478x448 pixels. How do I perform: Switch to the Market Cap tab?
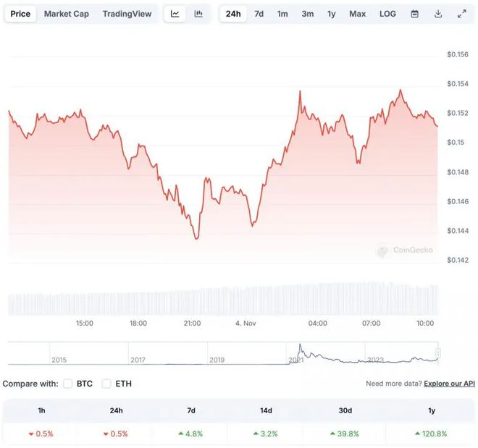tap(66, 14)
